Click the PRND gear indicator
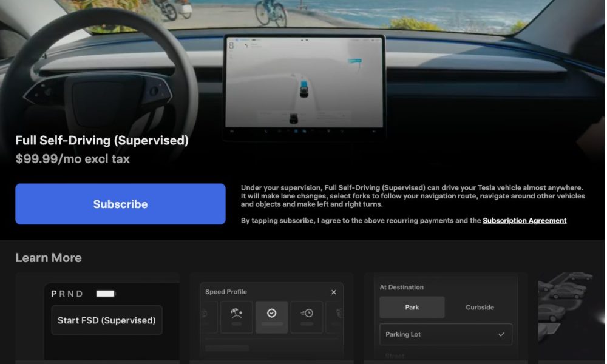 (67, 294)
